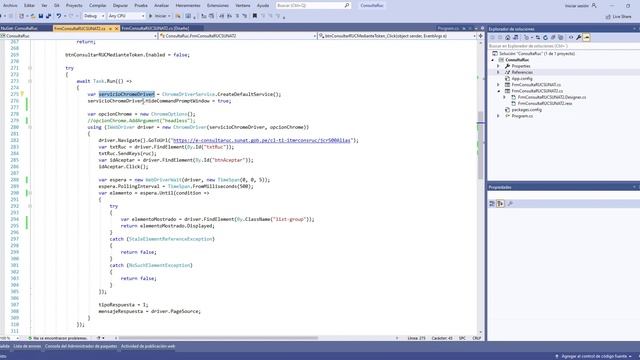The image size is (640, 360).
Task: Open the Proyecto menu
Action: point(74,5)
